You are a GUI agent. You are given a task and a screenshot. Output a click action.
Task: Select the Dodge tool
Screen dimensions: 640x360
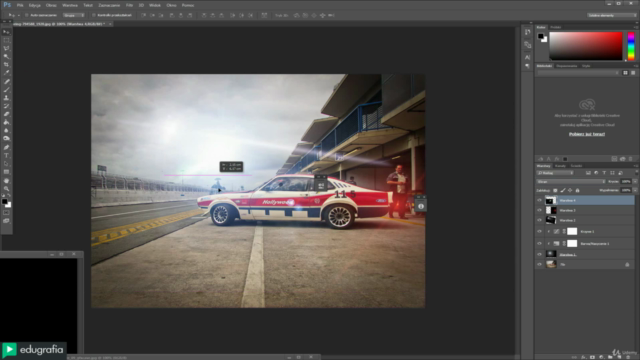point(6,139)
